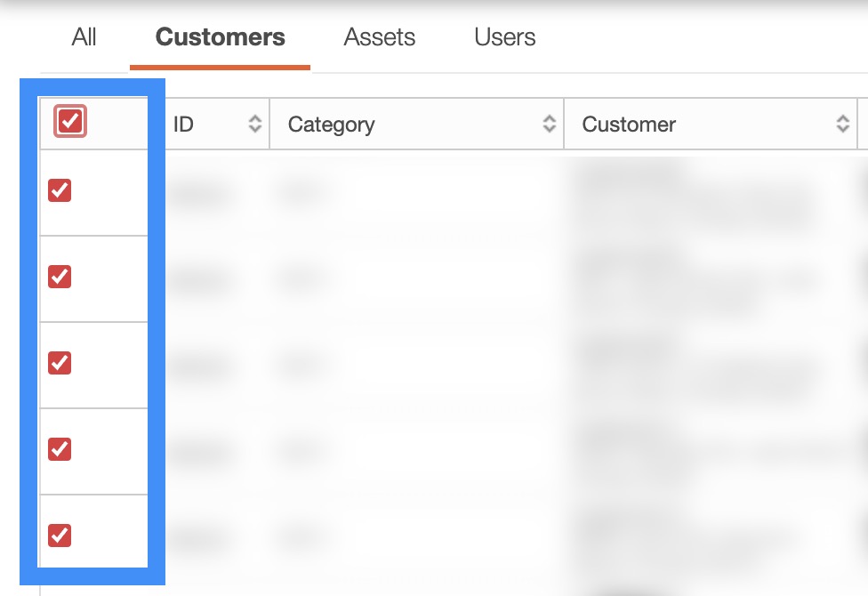Open the Assets tab
Image resolution: width=868 pixels, height=596 pixels.
380,37
